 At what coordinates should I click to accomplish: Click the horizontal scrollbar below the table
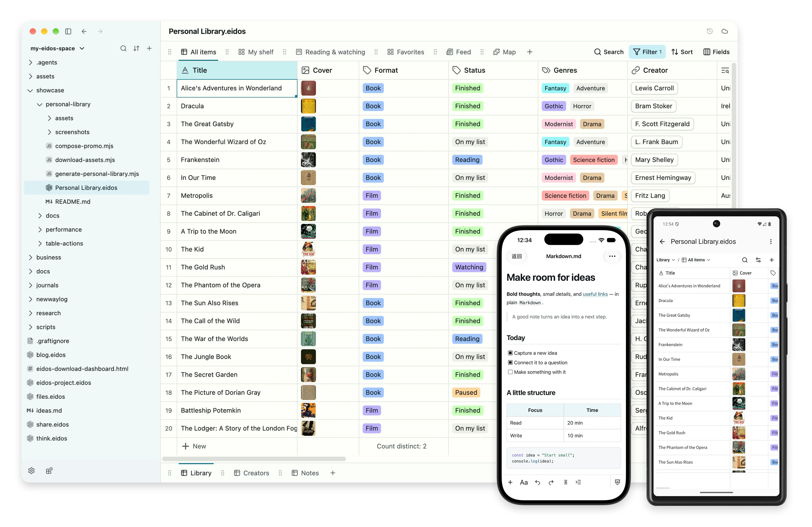pos(254,458)
